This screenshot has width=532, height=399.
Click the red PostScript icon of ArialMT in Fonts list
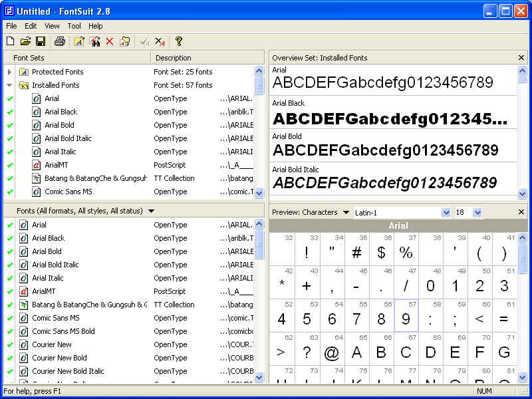[23, 291]
